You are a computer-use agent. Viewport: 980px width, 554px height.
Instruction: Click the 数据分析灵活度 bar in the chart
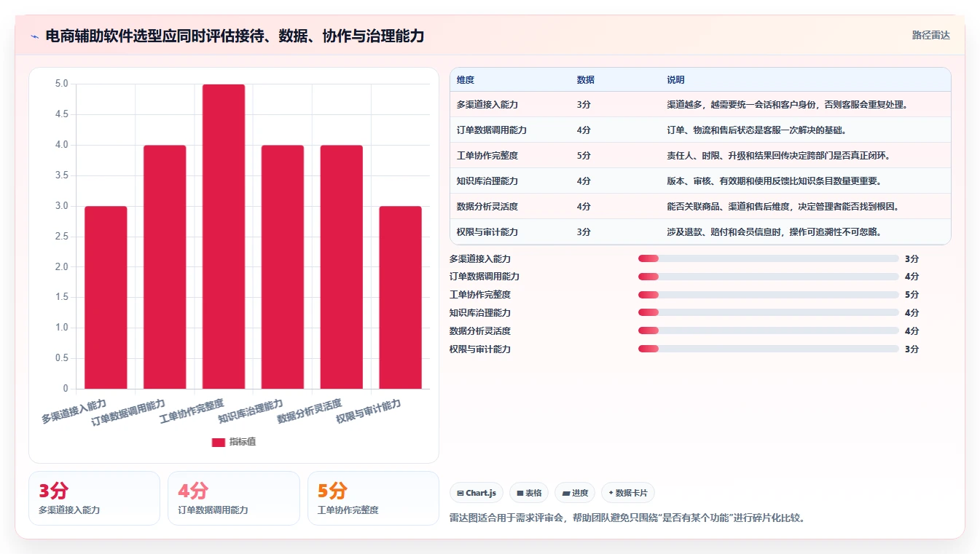[x=342, y=266]
